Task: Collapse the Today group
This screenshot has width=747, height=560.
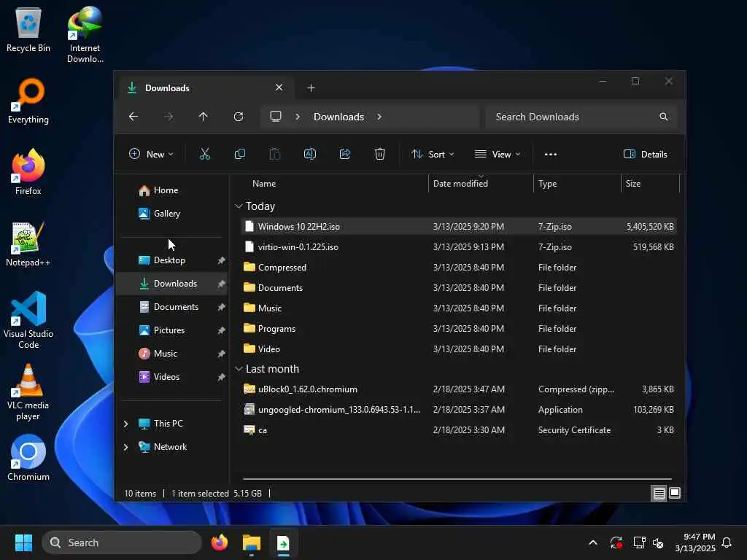Action: (239, 206)
